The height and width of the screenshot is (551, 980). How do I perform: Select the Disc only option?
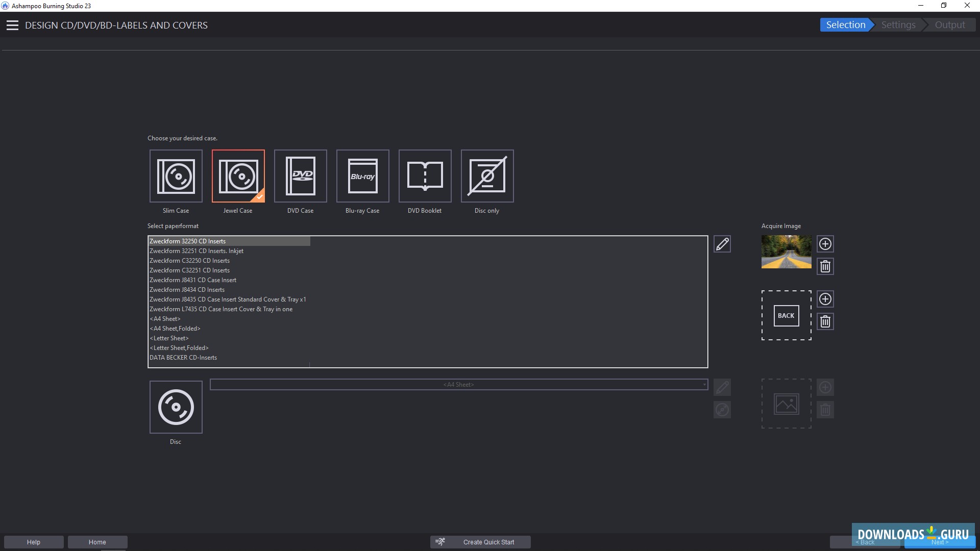coord(487,176)
